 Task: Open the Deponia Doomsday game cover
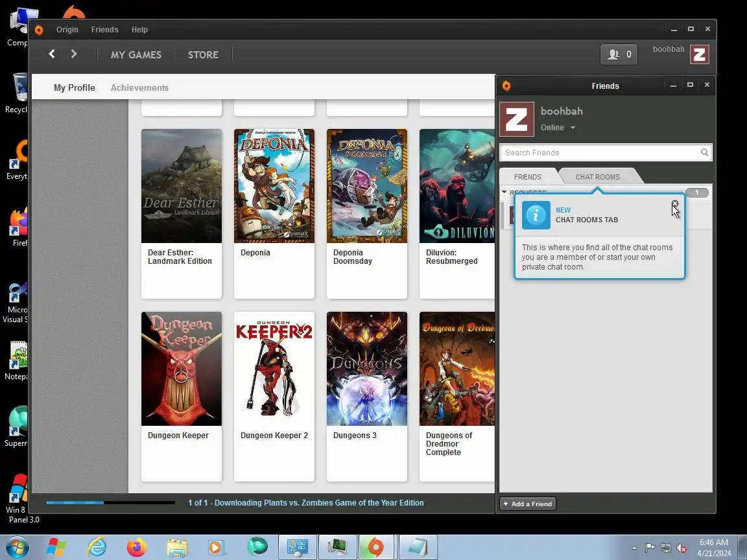tap(367, 186)
